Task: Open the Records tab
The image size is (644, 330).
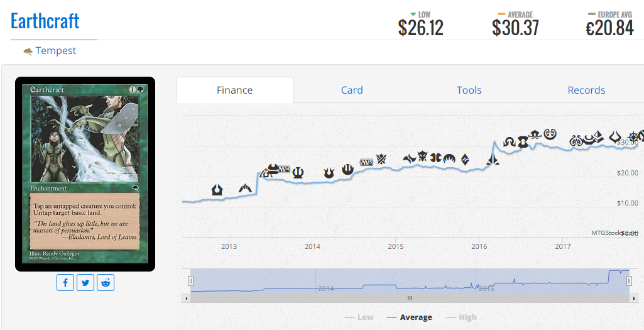Action: point(586,90)
